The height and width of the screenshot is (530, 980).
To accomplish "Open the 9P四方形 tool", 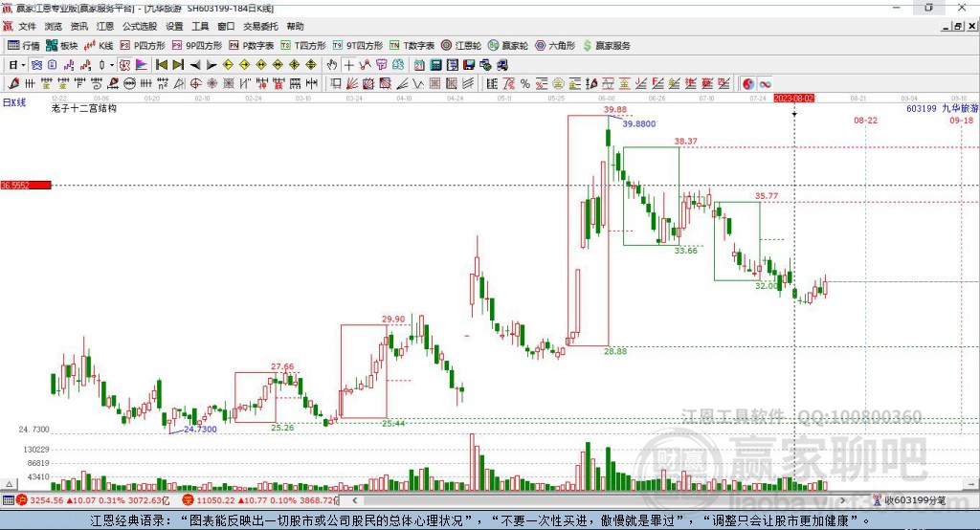I will click(x=197, y=46).
